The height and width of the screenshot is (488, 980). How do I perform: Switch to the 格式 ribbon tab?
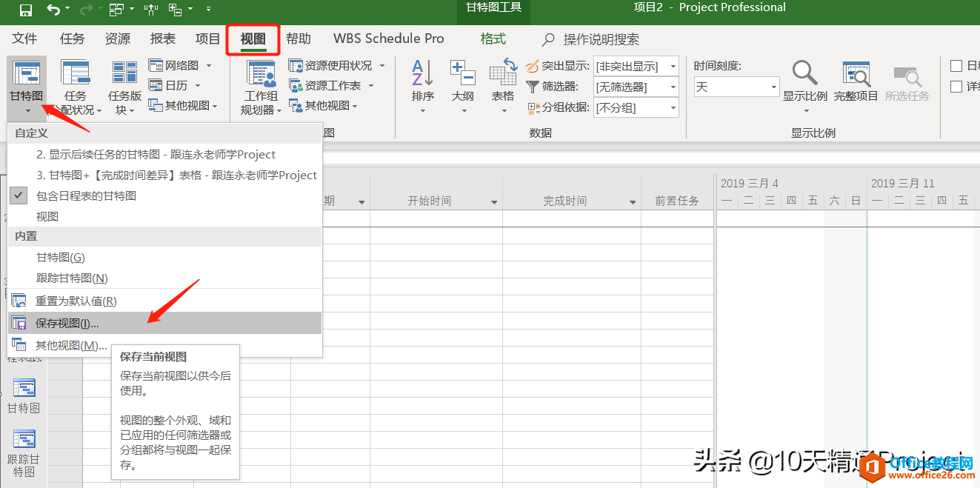pos(493,39)
